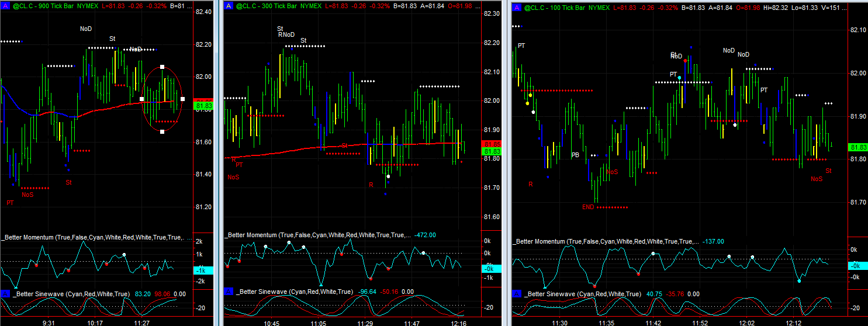Click the A icon on 300 Tick Bar chart
This screenshot has height=326, width=868.
tap(229, 5)
